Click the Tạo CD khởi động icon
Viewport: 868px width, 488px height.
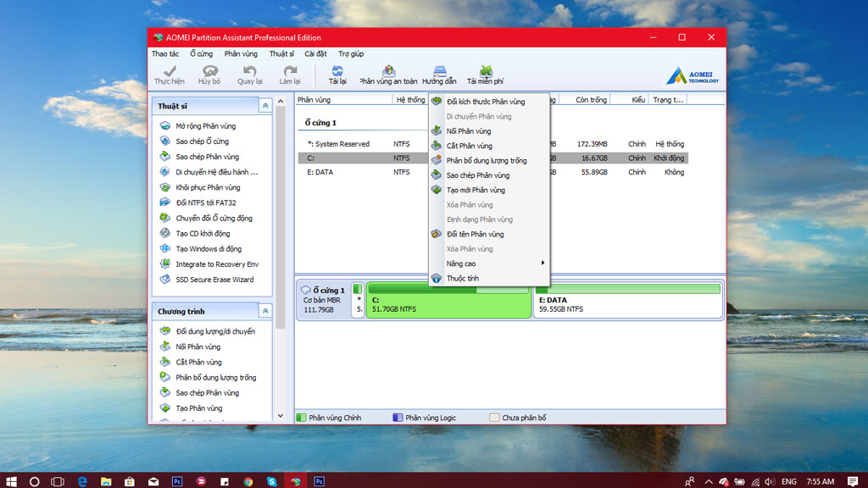pyautogui.click(x=165, y=233)
